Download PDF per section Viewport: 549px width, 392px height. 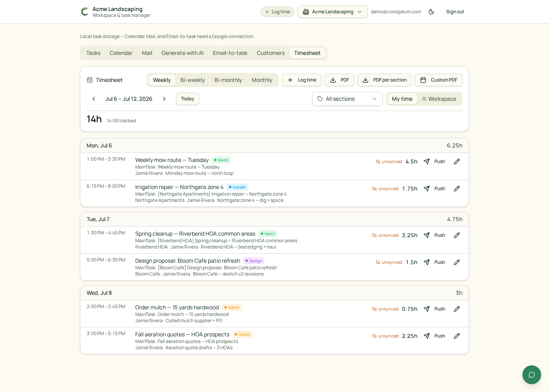click(384, 80)
